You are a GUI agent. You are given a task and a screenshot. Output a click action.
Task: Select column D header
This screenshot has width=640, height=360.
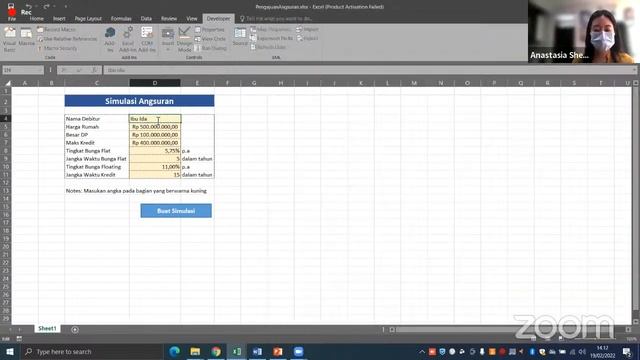(x=155, y=83)
